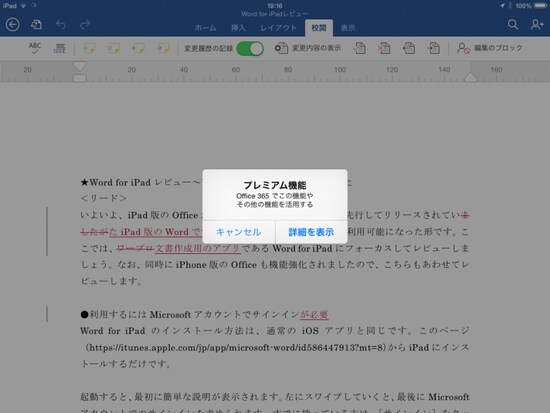Tap the inserted text が必要
550x413 pixels.
(x=314, y=314)
